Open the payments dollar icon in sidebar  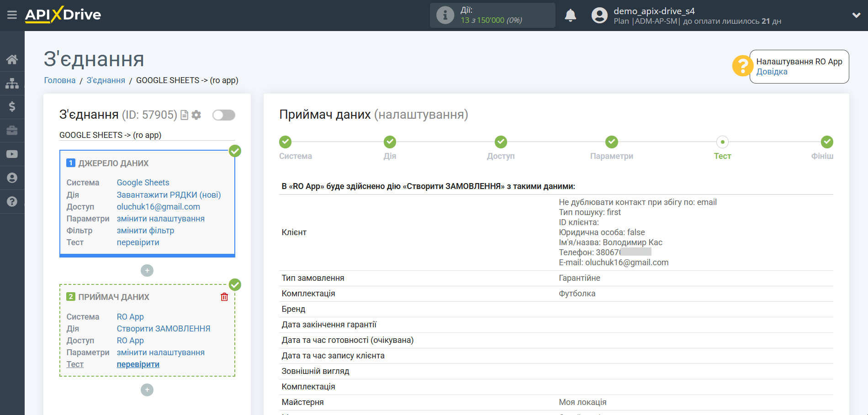(x=12, y=107)
